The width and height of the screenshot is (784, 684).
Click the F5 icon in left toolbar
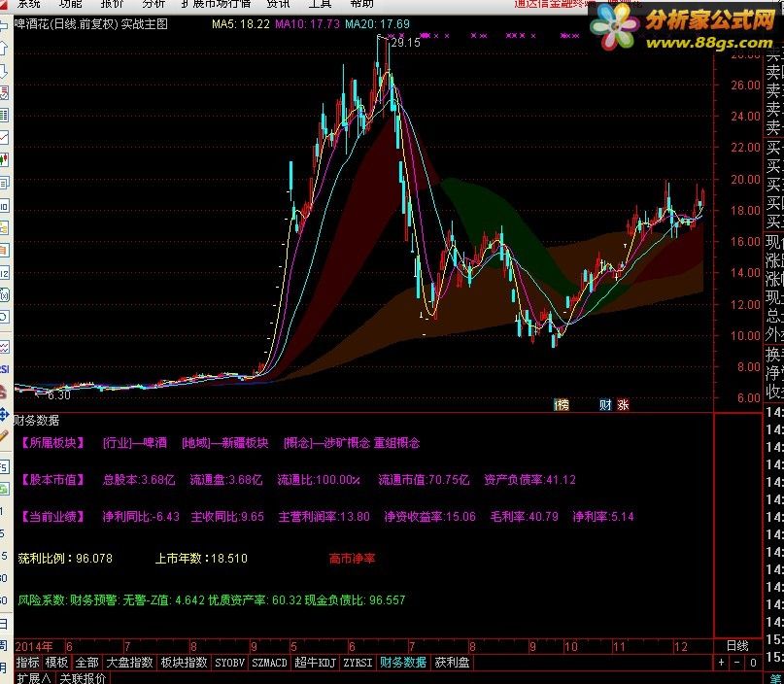tap(4, 467)
